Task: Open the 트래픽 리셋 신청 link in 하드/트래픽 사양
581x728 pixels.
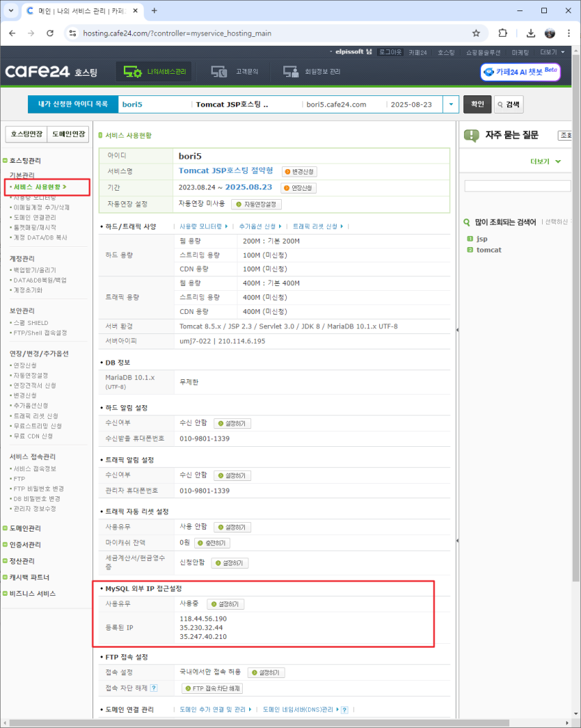Action: coord(318,226)
